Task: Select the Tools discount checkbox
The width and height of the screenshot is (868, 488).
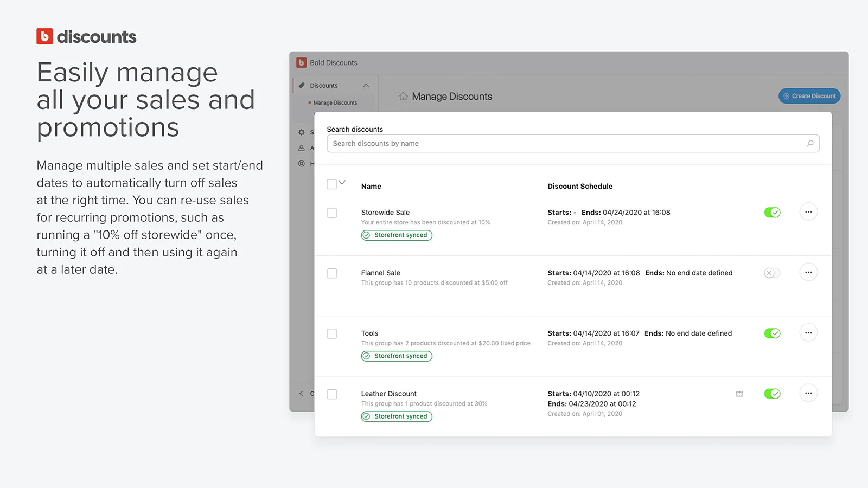Action: (x=332, y=334)
